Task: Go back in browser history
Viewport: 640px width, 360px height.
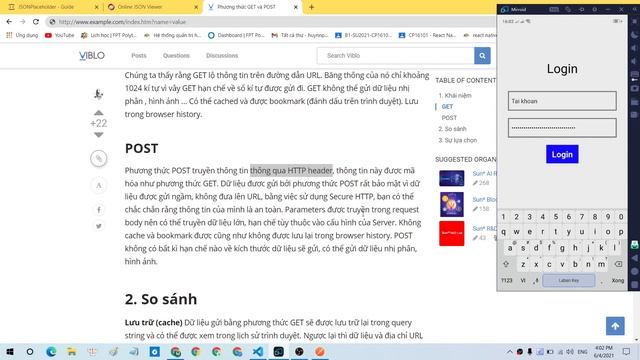Action: click(9, 22)
